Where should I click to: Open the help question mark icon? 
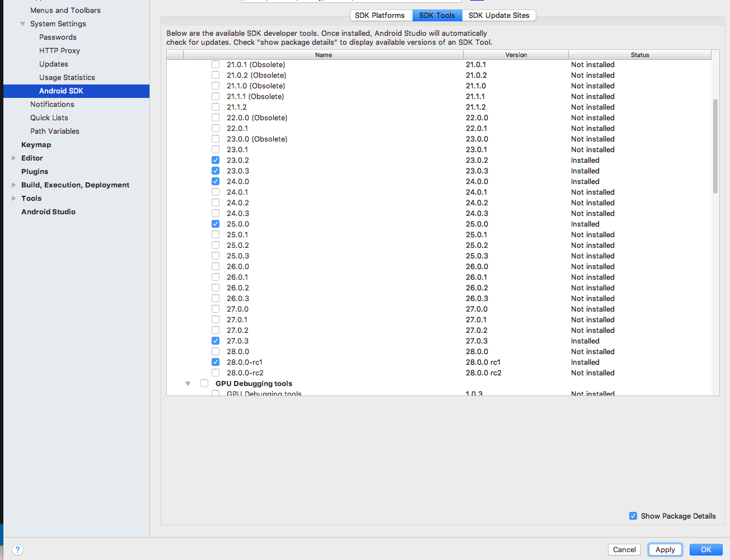(17, 549)
